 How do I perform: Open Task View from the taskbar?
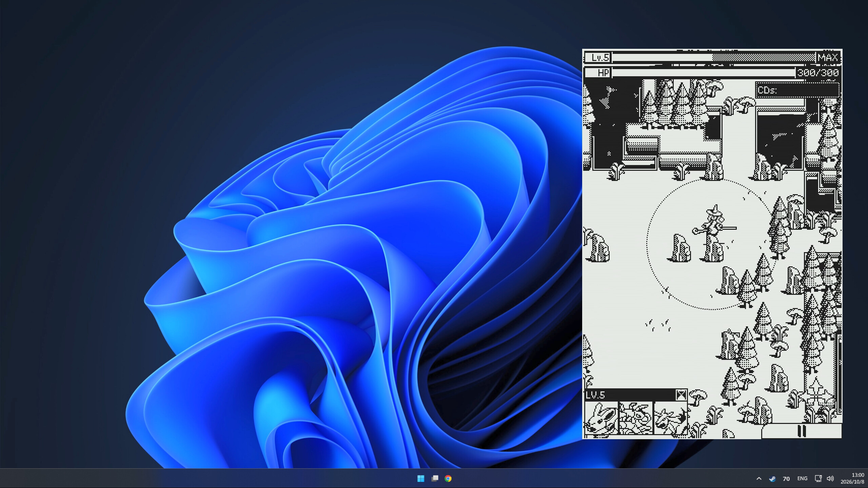tap(435, 479)
